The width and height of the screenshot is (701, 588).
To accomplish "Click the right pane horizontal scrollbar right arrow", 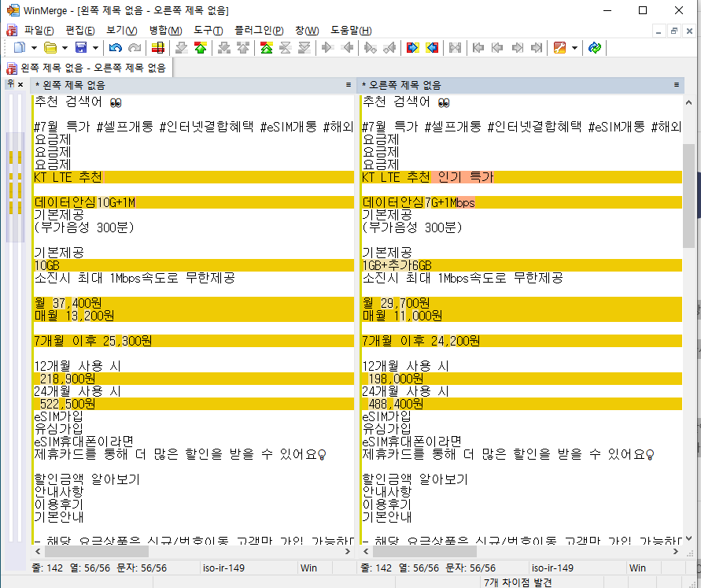I will 676,552.
